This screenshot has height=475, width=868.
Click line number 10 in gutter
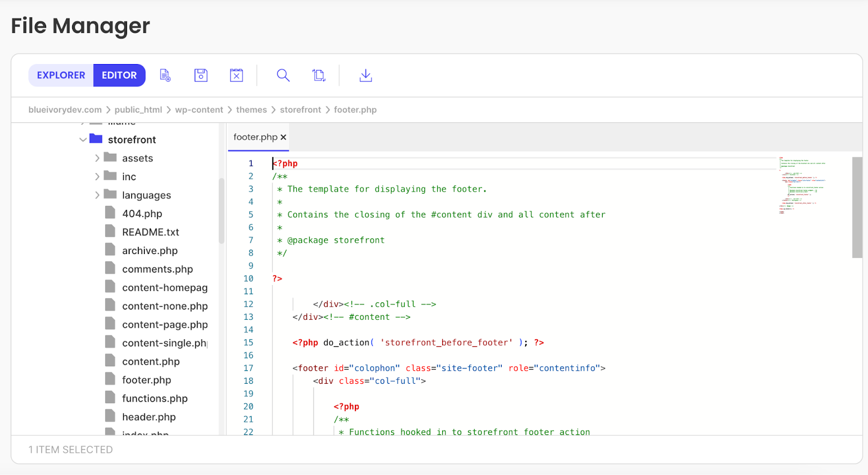point(248,278)
